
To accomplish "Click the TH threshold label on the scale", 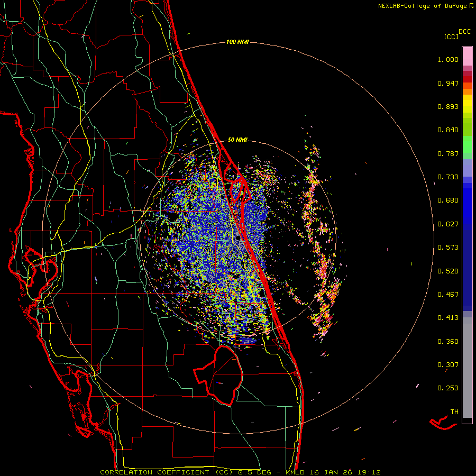I will pos(454,412).
